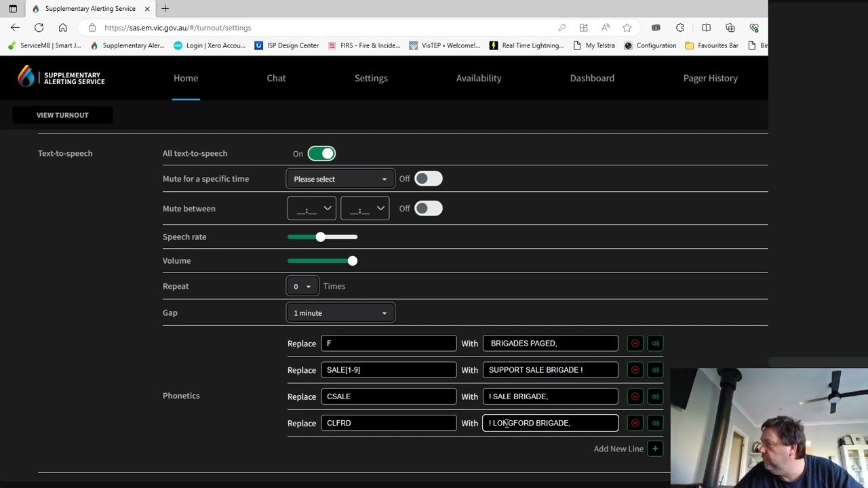This screenshot has height=488, width=868.
Task: Open FIRS Fire & Incident bookmark
Action: [x=364, y=45]
